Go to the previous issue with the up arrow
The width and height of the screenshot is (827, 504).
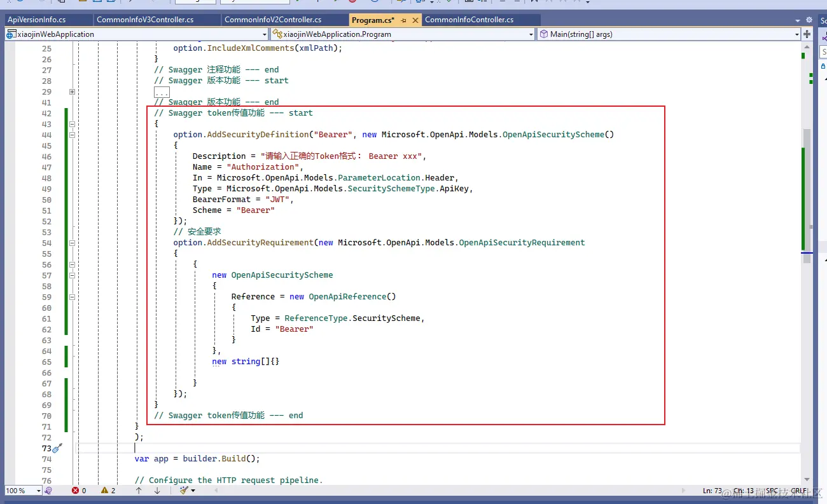click(139, 491)
